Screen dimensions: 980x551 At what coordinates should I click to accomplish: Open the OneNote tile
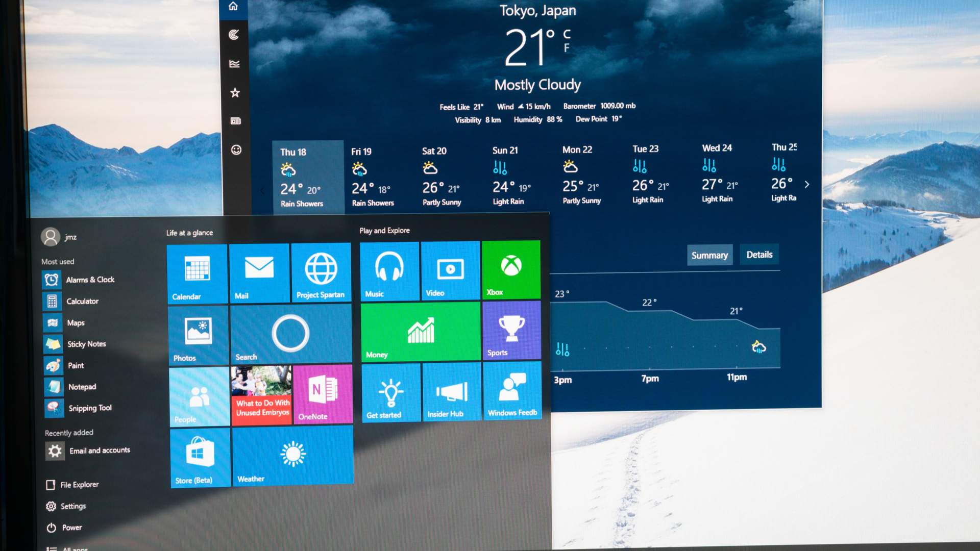[x=323, y=394]
